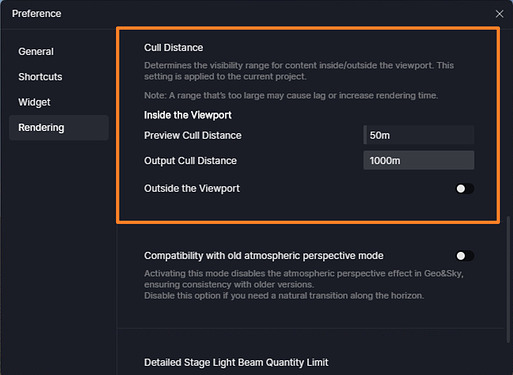This screenshot has width=513, height=375.
Task: Click the Output Cull Distance label
Action: pyautogui.click(x=190, y=161)
